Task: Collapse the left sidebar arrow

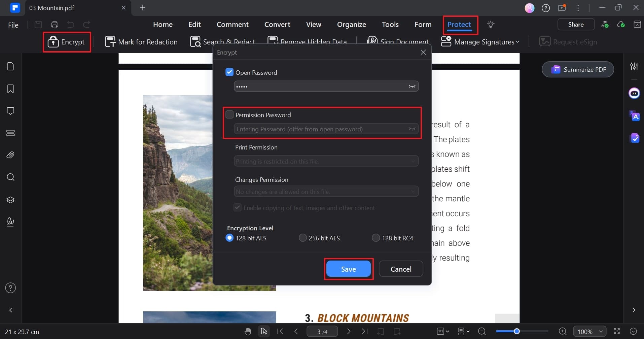Action: coord(11,310)
